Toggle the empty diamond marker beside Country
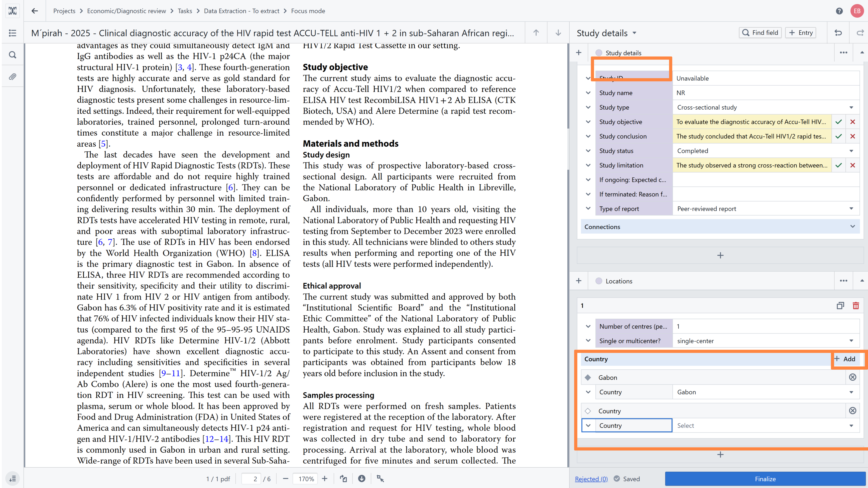Viewport: 868px width, 488px height. click(x=588, y=411)
